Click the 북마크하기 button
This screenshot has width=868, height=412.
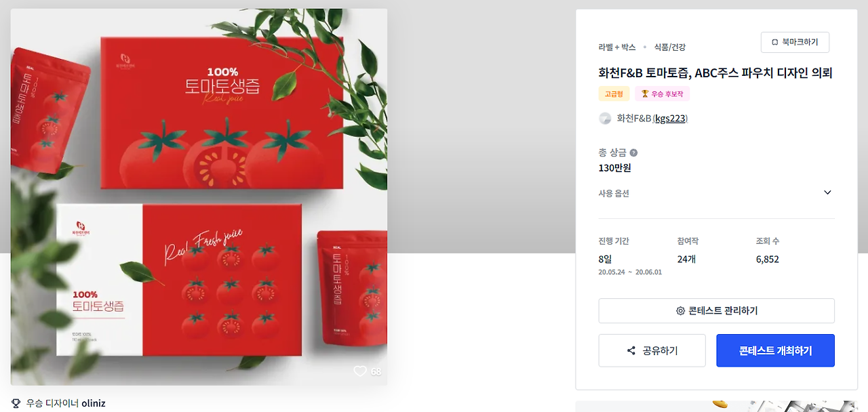[x=795, y=42]
